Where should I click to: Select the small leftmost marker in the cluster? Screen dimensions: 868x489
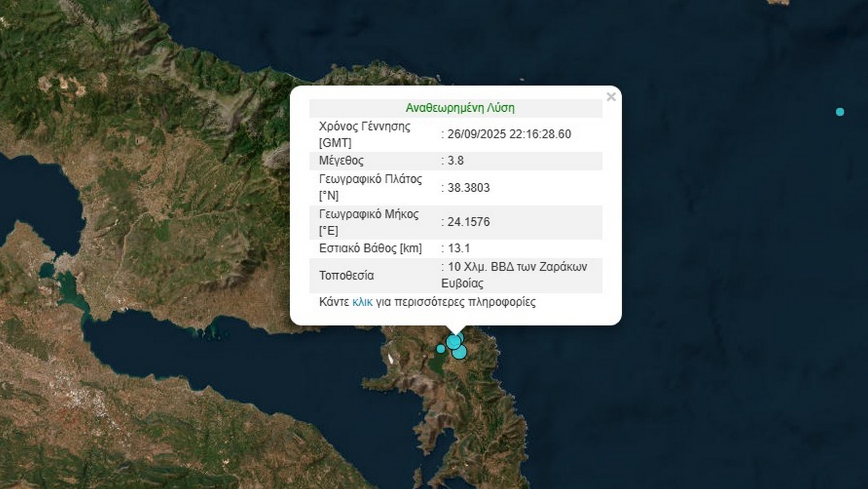[x=440, y=349]
